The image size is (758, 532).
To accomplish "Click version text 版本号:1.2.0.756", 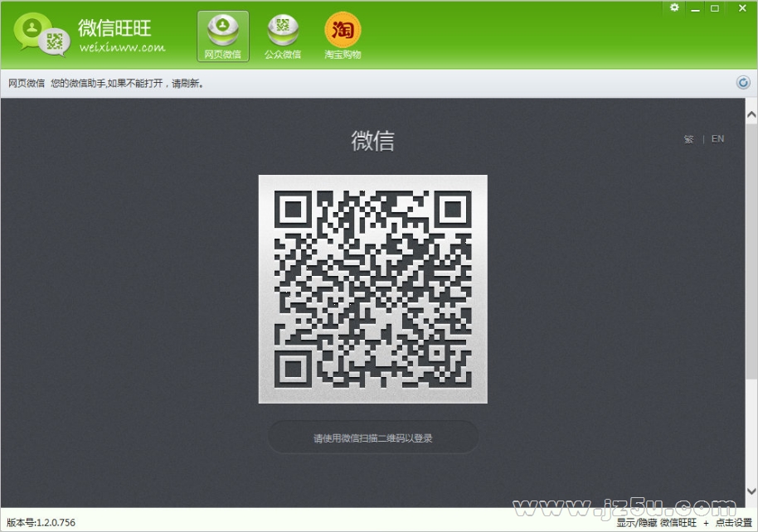I will tap(41, 522).
